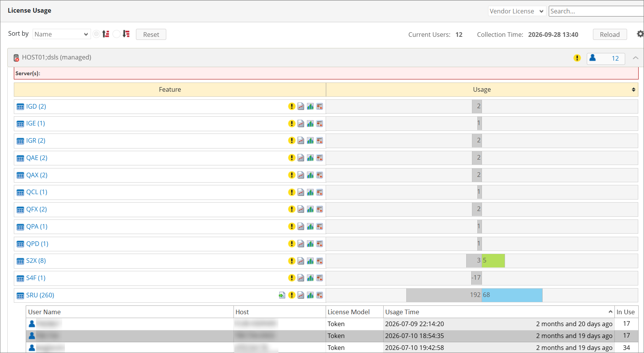
Task: Open the report icon in QPA row
Action: [x=320, y=226]
